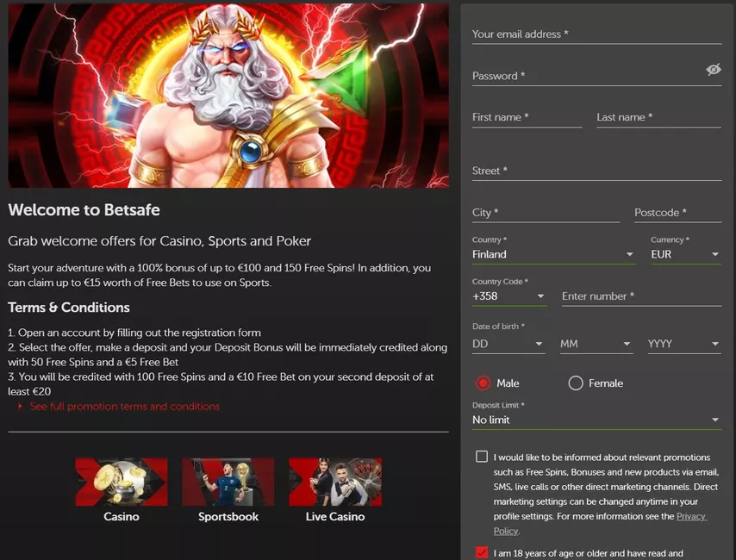
Task: Click the Sportsbook text label
Action: [x=228, y=517]
